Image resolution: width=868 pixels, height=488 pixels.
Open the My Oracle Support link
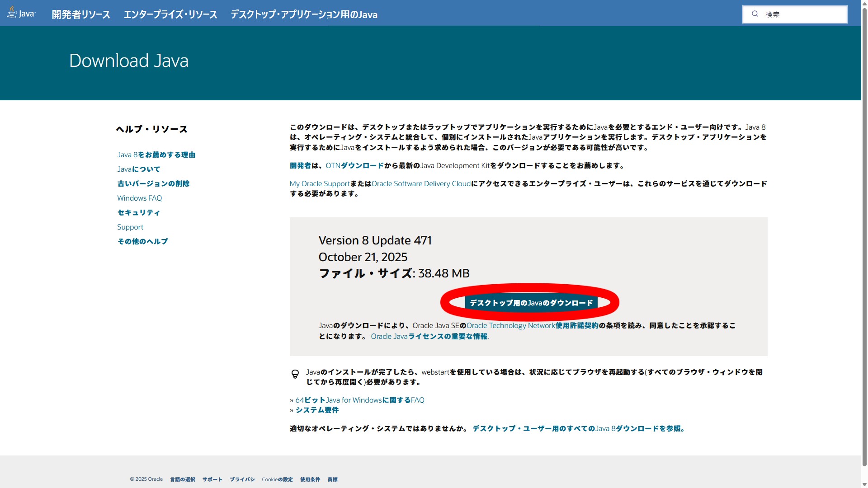coord(320,183)
